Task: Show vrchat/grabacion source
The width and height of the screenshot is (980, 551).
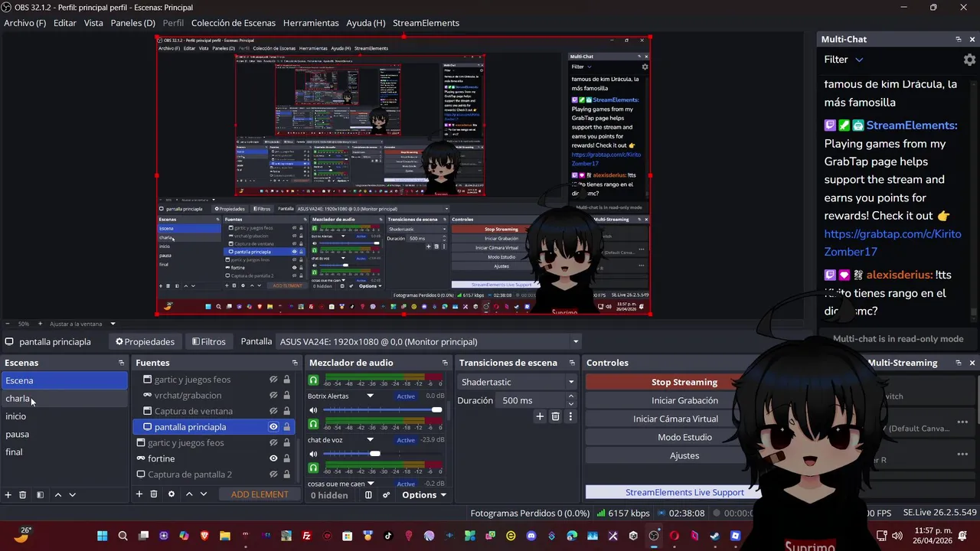Action: coord(273,396)
